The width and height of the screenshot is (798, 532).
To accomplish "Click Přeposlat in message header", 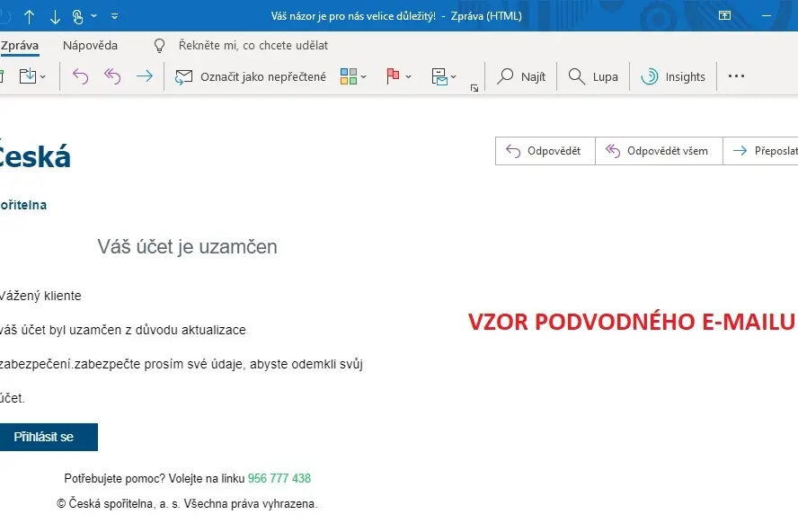I will [x=760, y=151].
